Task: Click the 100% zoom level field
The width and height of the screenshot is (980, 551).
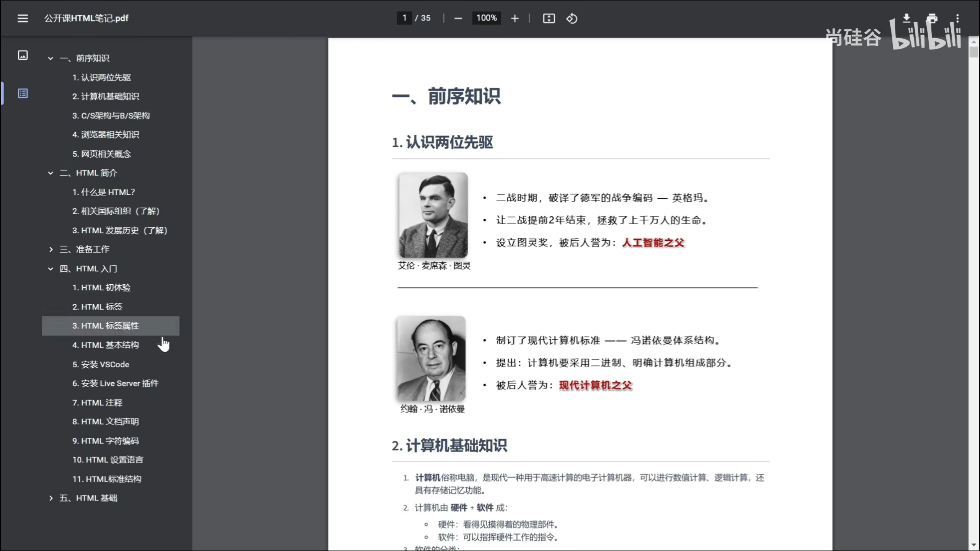Action: click(486, 18)
